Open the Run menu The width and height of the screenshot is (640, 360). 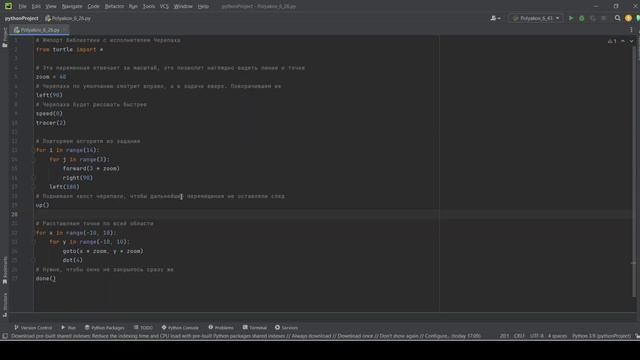[x=133, y=6]
